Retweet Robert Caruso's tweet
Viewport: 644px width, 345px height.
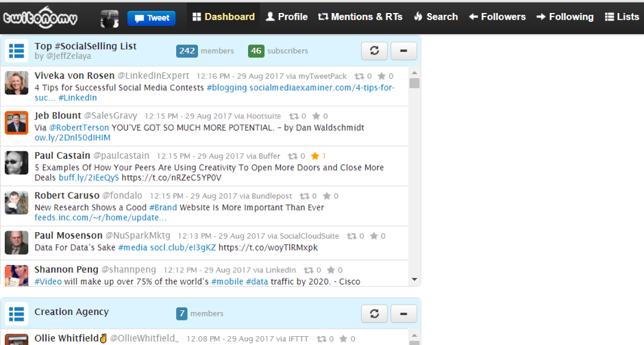(x=304, y=196)
